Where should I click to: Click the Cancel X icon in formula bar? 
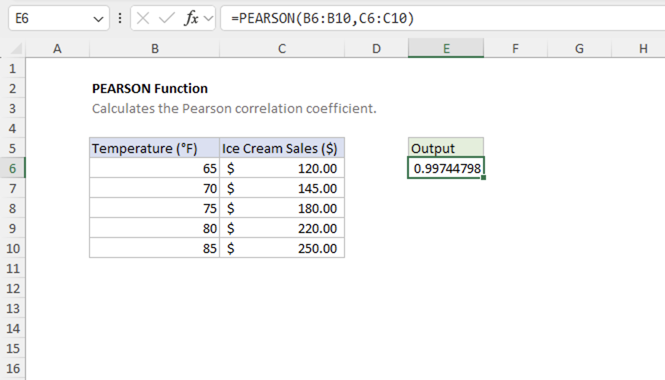click(143, 18)
